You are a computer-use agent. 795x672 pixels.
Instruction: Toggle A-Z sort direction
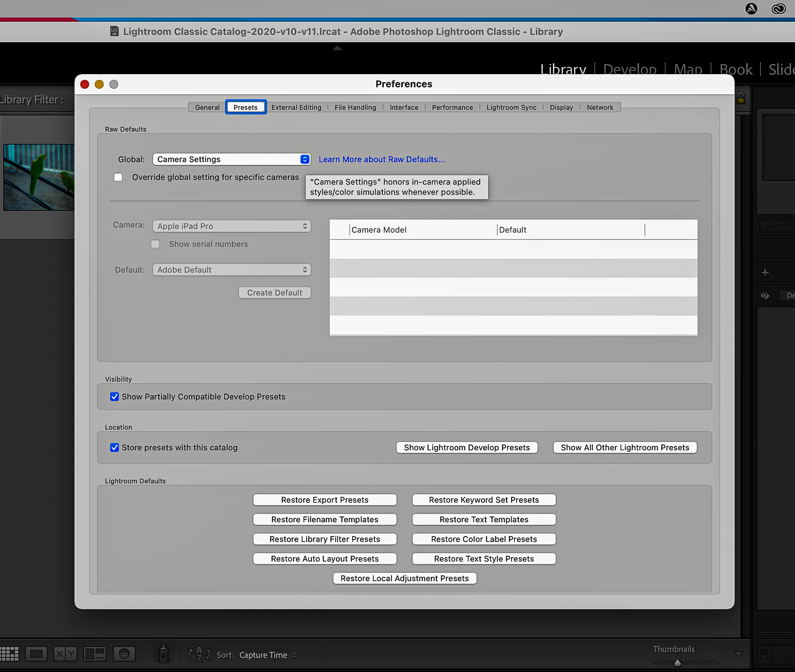point(199,654)
